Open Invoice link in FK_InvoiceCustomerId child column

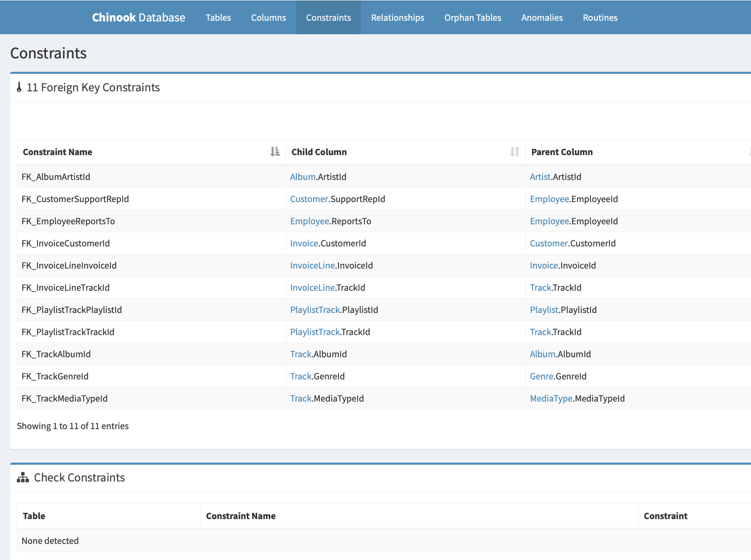click(304, 243)
